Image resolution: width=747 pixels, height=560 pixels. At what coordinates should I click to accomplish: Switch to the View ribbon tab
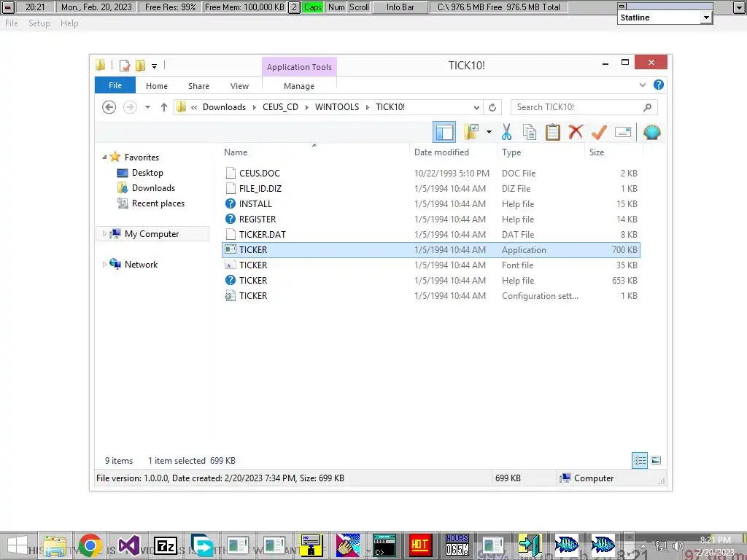[239, 86]
